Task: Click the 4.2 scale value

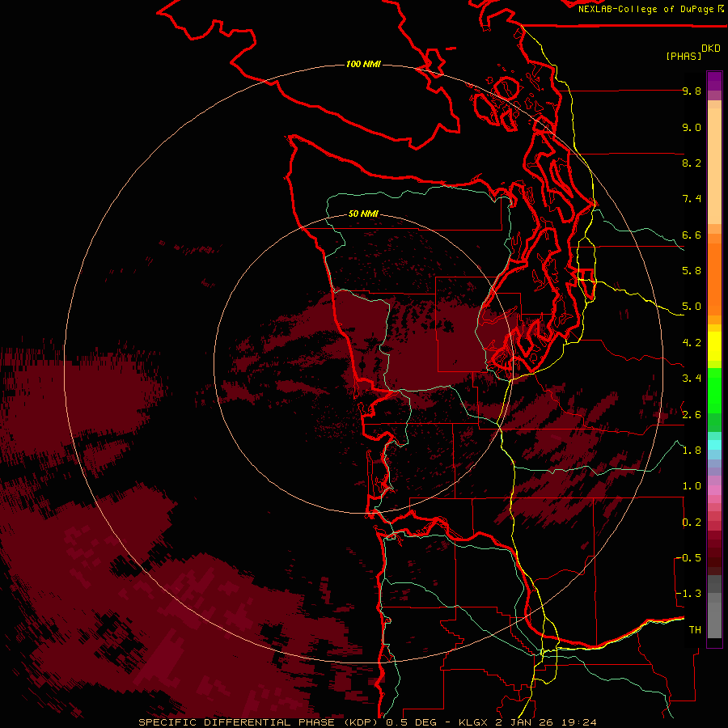Action: [692, 343]
